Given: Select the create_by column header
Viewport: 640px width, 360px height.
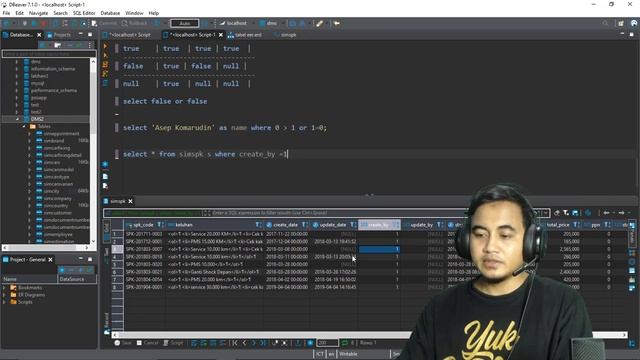Looking at the screenshot, I should [379, 225].
